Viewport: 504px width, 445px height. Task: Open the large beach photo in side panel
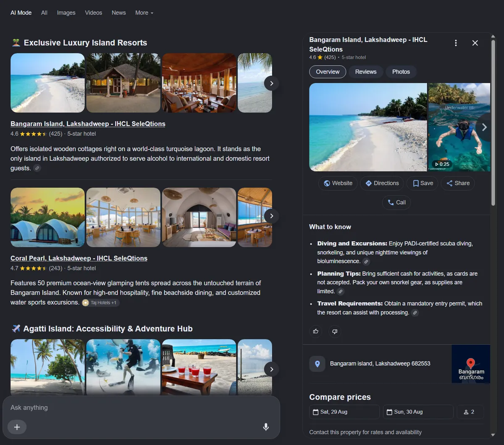tap(368, 127)
